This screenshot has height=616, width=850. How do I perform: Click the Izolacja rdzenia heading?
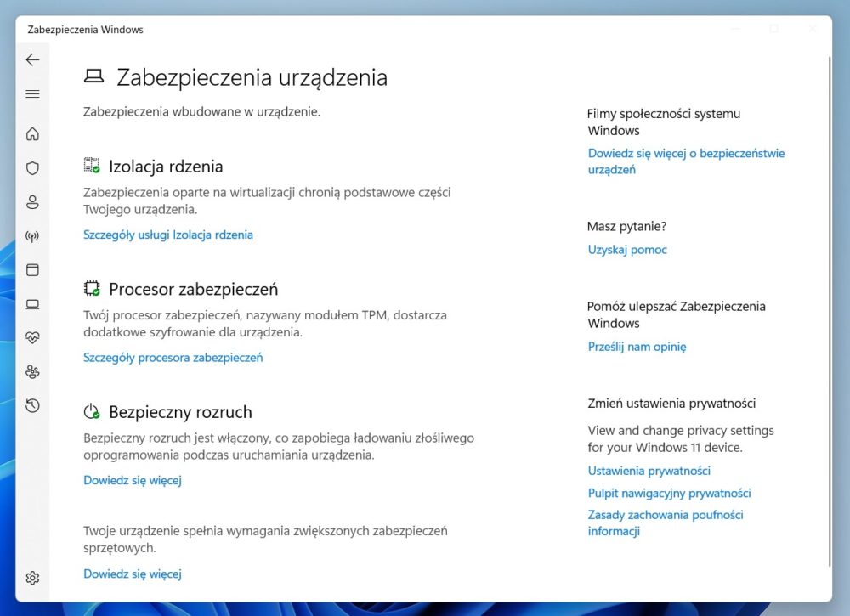[166, 167]
